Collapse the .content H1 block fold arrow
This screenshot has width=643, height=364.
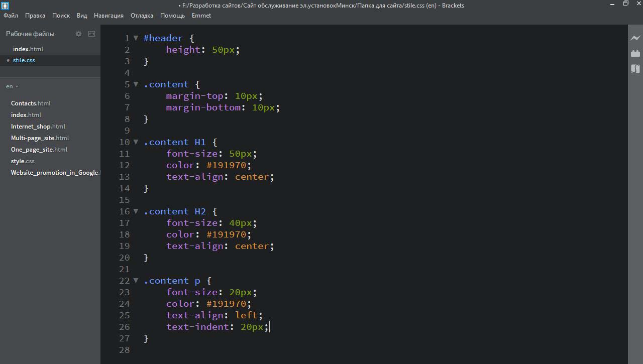point(136,142)
